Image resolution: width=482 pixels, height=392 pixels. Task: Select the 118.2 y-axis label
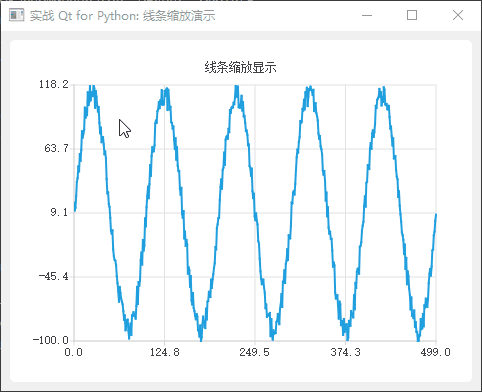point(54,84)
